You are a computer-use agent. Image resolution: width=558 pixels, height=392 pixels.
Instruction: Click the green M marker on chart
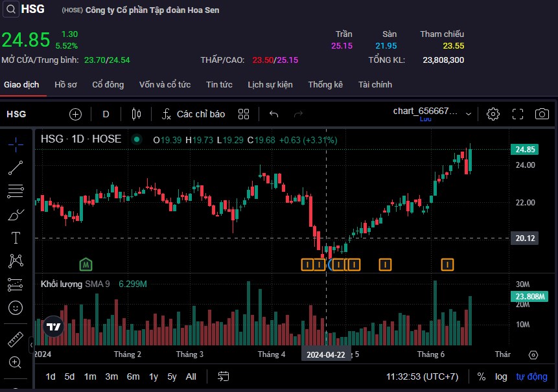point(86,264)
